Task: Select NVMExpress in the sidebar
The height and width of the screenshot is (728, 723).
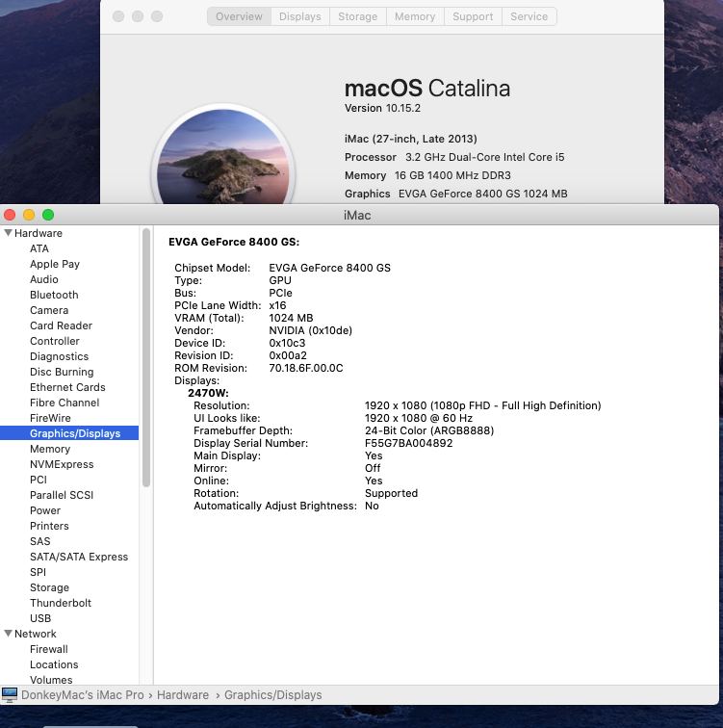Action: (x=62, y=464)
